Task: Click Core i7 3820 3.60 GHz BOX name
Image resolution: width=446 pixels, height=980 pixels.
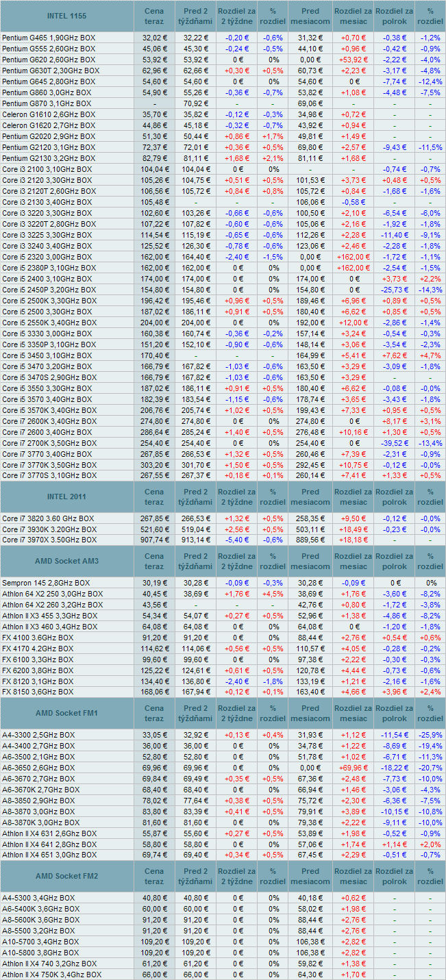Action: (x=49, y=518)
